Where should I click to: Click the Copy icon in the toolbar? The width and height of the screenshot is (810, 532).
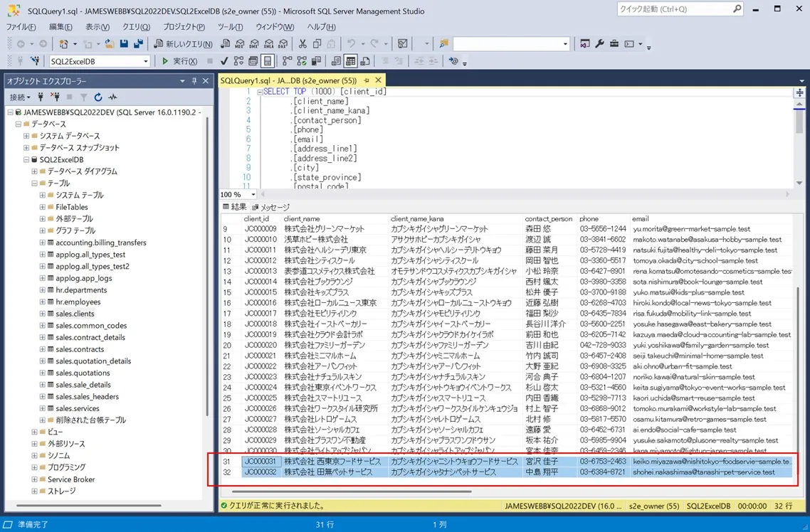[x=317, y=44]
